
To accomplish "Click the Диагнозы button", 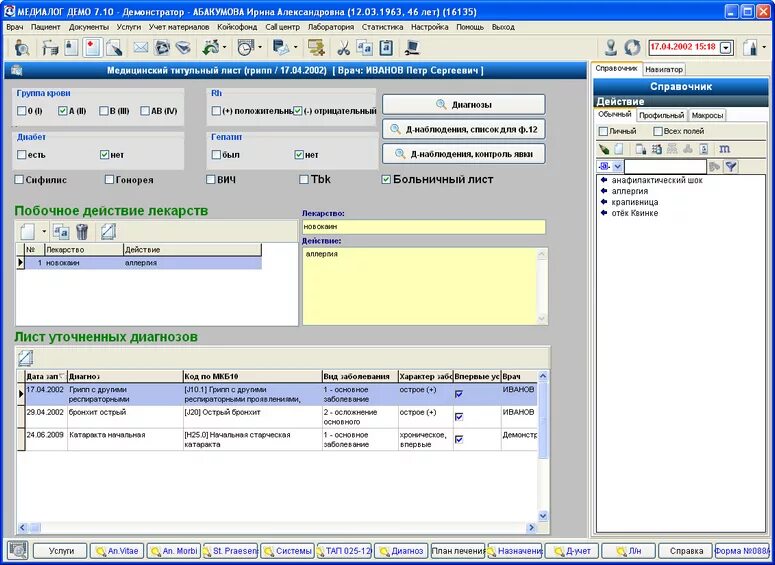I will coord(464,105).
